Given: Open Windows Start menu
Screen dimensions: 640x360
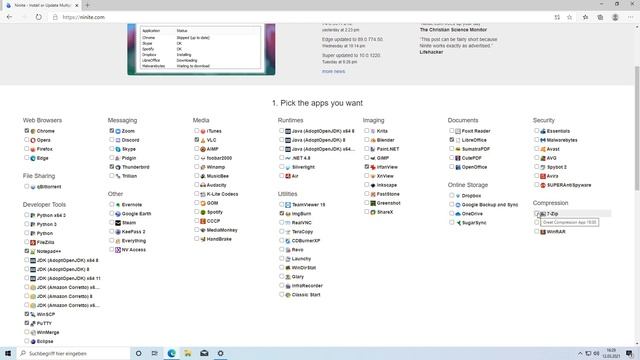Looking at the screenshot, I should [x=8, y=353].
